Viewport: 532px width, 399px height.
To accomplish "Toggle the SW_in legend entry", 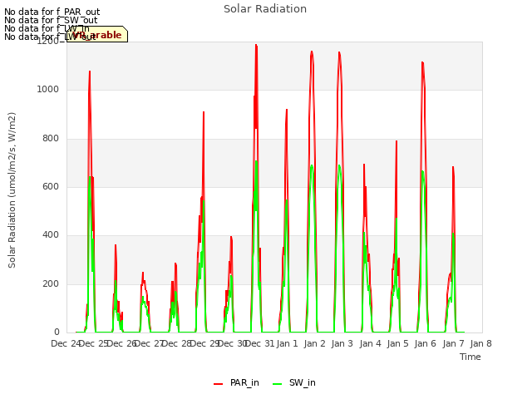I will (294, 382).
